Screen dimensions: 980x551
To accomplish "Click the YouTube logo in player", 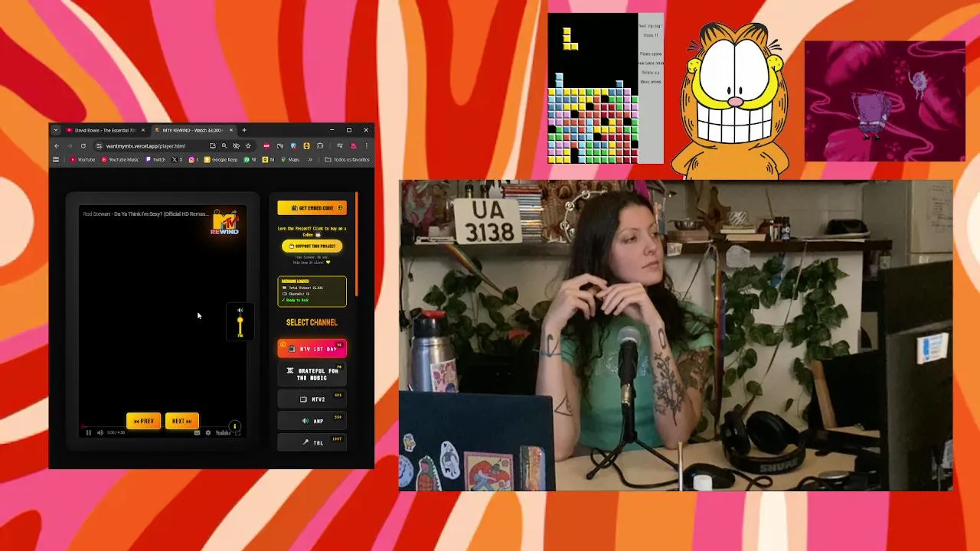I will click(x=223, y=433).
